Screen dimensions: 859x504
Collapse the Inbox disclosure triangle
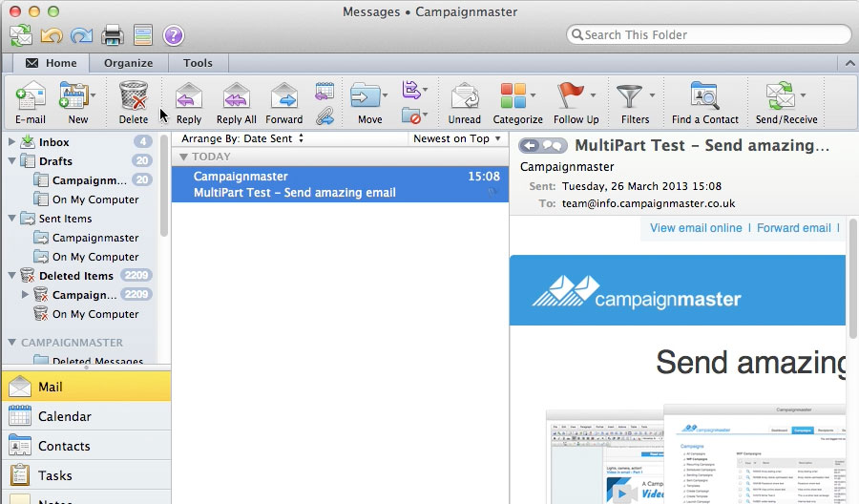[11, 142]
